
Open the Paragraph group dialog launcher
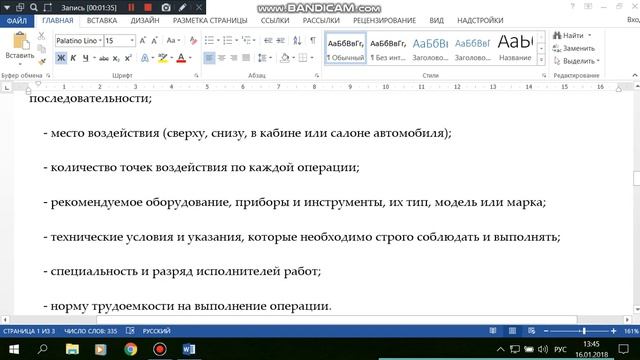317,76
